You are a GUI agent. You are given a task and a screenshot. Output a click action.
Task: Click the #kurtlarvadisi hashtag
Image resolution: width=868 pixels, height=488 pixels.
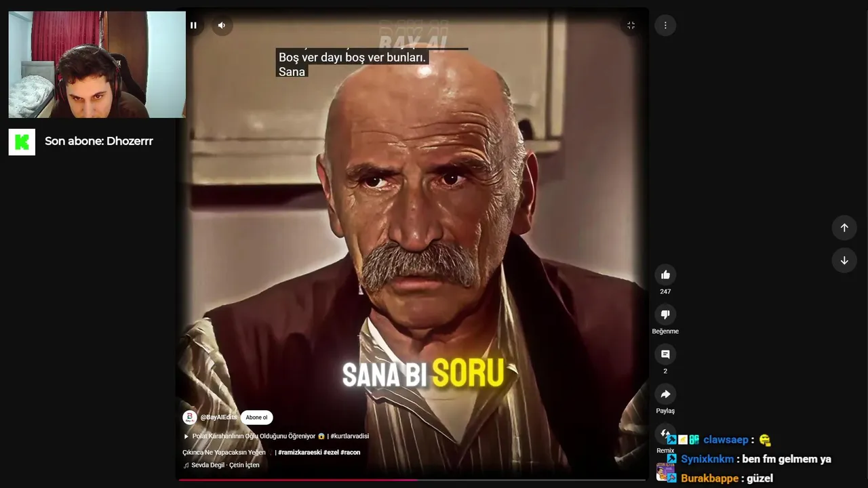[x=350, y=436]
